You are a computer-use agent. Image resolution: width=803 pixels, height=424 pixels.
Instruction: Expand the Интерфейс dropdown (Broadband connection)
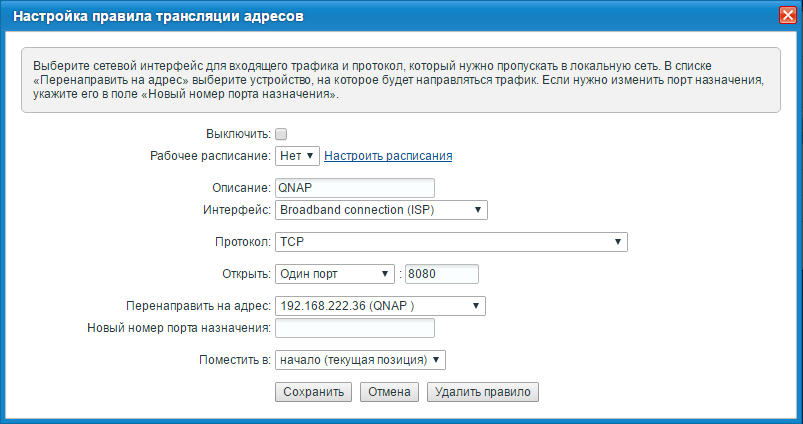point(380,210)
